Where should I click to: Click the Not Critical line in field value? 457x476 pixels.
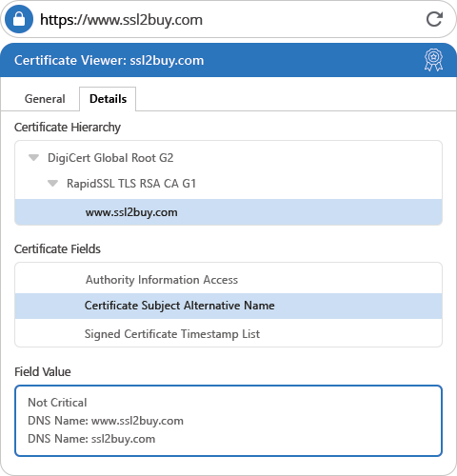point(57,403)
